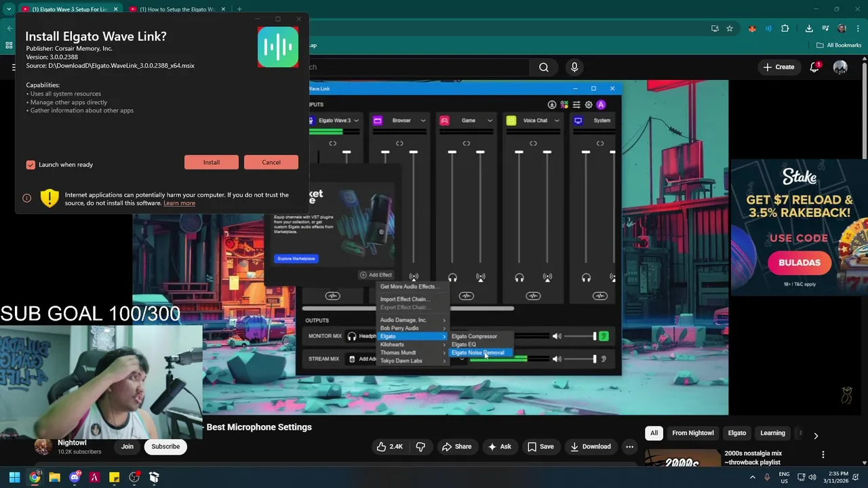Toggle link faders on the Browser channel

click(x=399, y=144)
